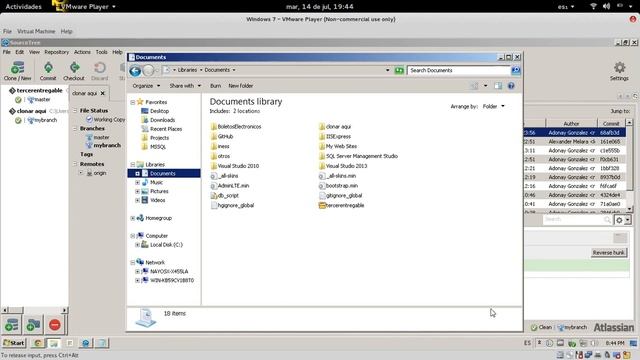
Task: Click the change view icon in Explorer
Action: pyautogui.click(x=474, y=86)
